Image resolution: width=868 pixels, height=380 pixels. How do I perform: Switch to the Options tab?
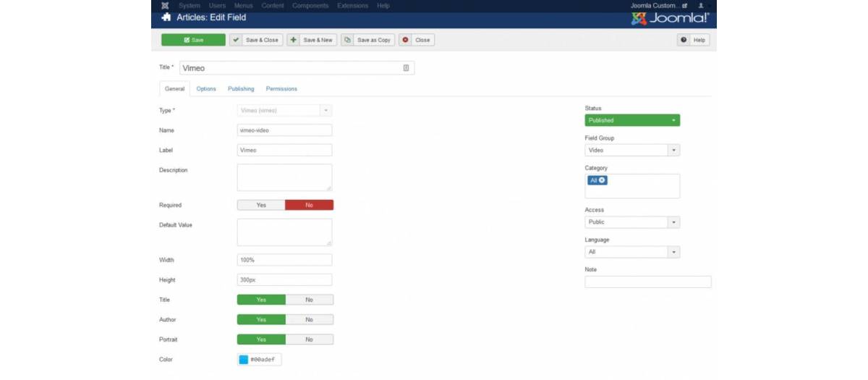pos(206,89)
